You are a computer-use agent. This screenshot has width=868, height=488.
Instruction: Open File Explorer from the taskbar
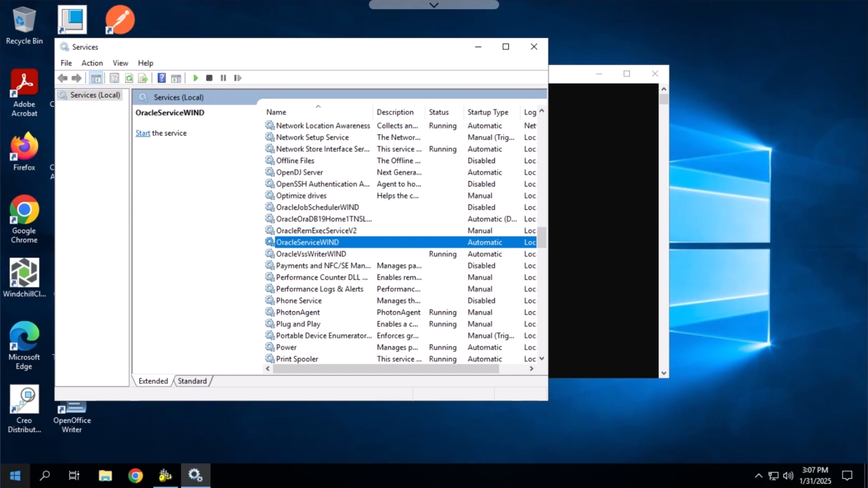click(x=105, y=476)
